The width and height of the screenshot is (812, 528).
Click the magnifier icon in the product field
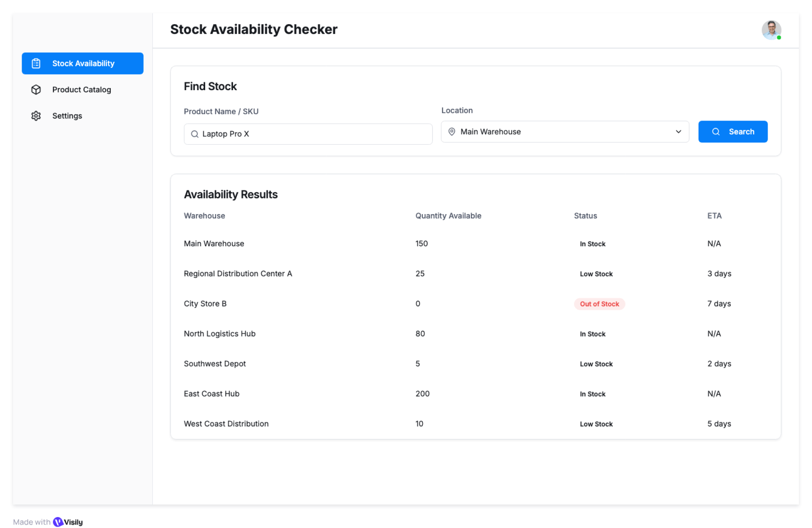click(x=195, y=134)
